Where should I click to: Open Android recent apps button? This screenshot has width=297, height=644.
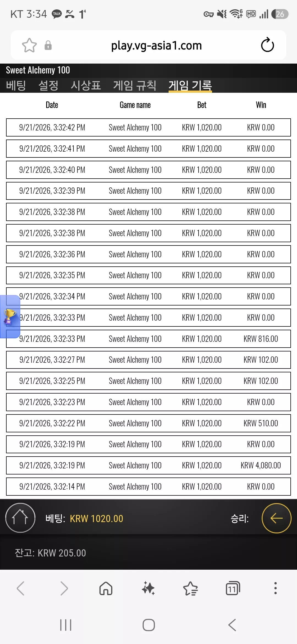[66, 625]
